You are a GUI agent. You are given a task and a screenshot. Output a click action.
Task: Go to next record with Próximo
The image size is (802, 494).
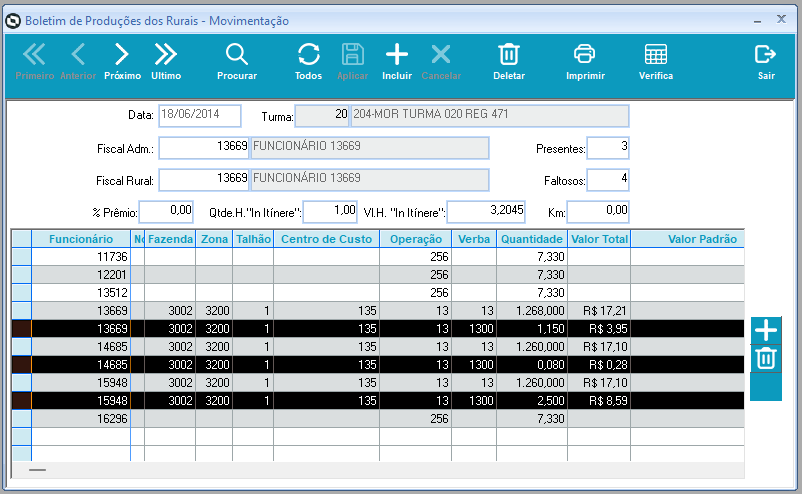(x=122, y=61)
